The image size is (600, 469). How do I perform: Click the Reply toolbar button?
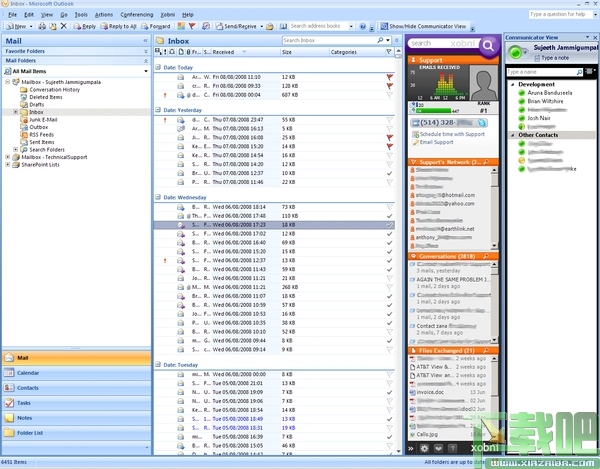click(x=85, y=26)
